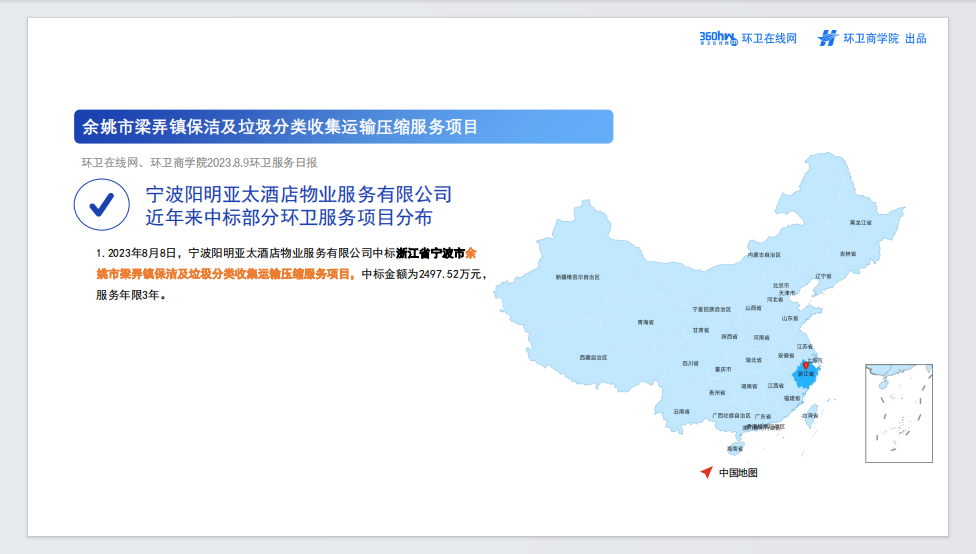The image size is (976, 554).
Task: Click the 山东省 map label
Action: pos(790,318)
